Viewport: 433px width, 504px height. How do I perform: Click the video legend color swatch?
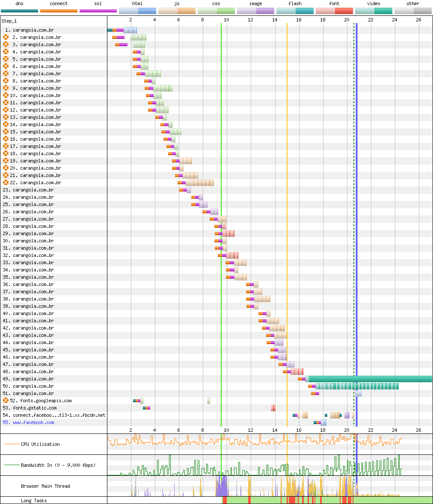(374, 11)
